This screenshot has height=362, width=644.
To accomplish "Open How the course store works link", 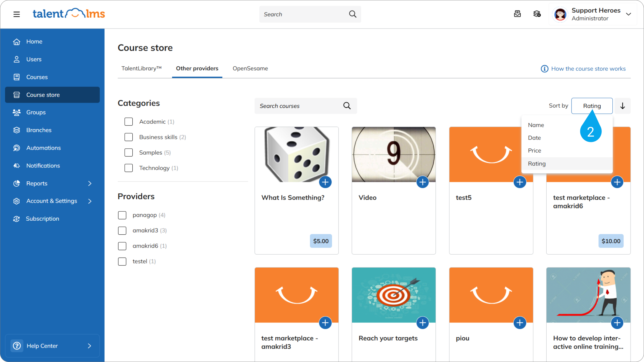I will point(588,69).
